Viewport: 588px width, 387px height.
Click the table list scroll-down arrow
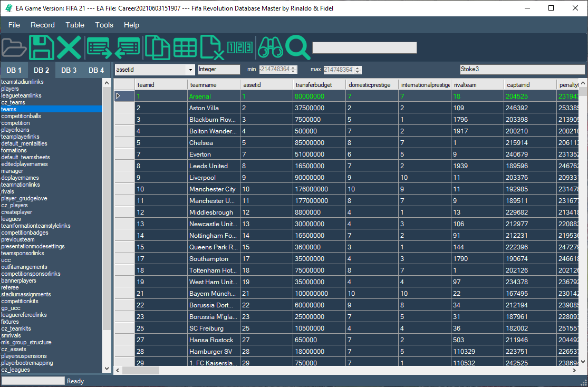click(107, 369)
